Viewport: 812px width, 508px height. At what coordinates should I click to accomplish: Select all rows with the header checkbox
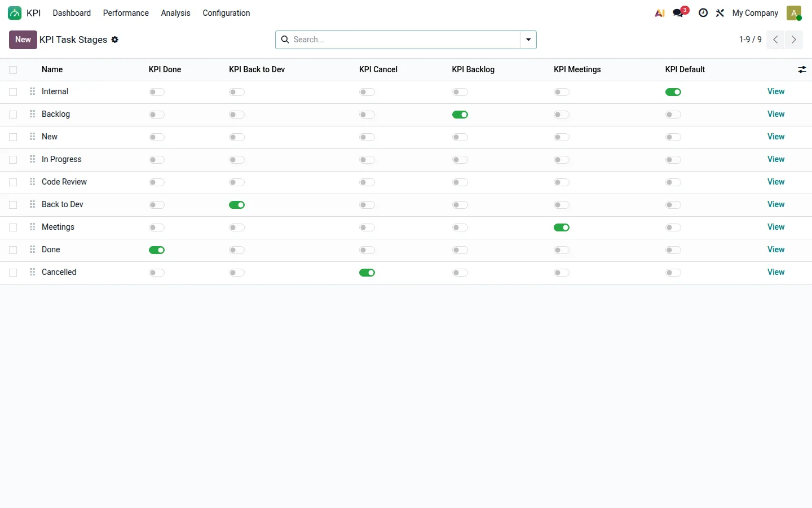13,70
